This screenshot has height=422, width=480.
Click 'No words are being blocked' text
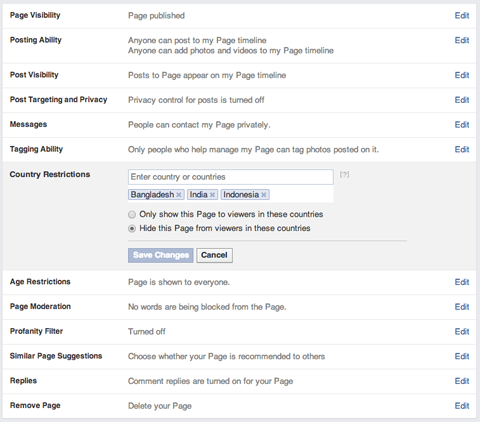[207, 307]
